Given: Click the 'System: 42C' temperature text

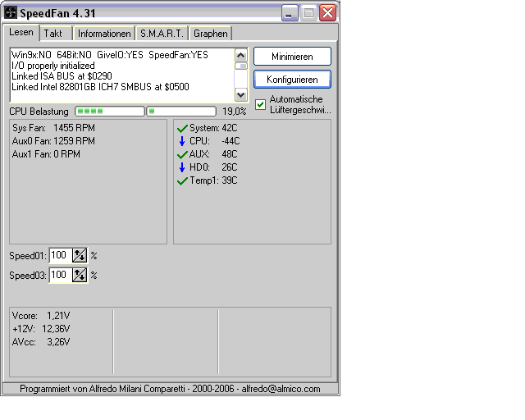Looking at the screenshot, I should click(213, 128).
